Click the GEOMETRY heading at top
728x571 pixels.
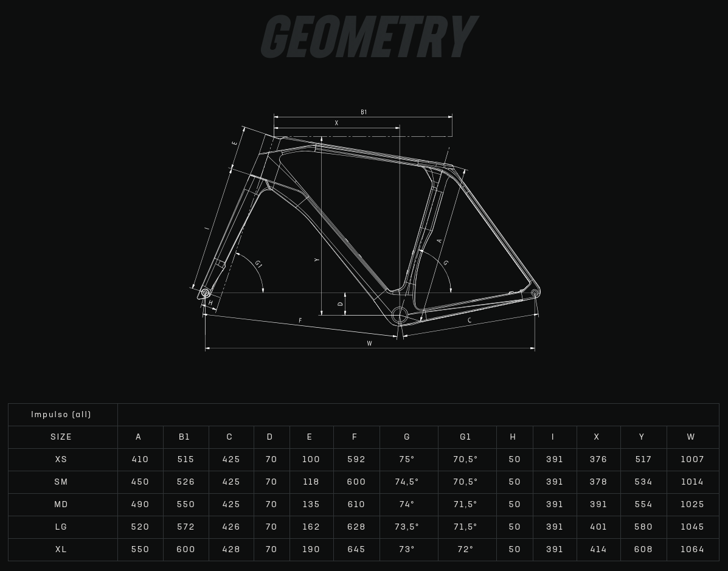369,38
